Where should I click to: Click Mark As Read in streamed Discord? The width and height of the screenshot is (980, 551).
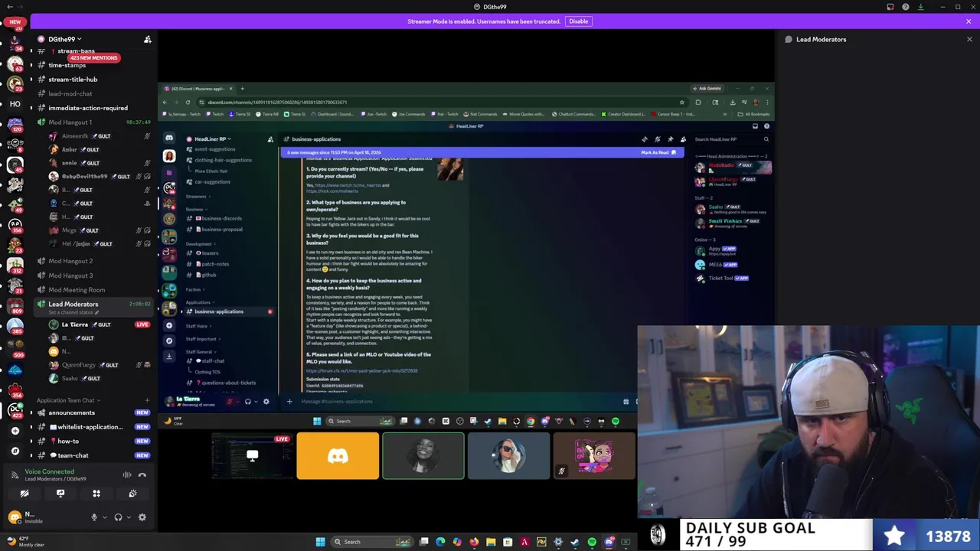coord(658,152)
